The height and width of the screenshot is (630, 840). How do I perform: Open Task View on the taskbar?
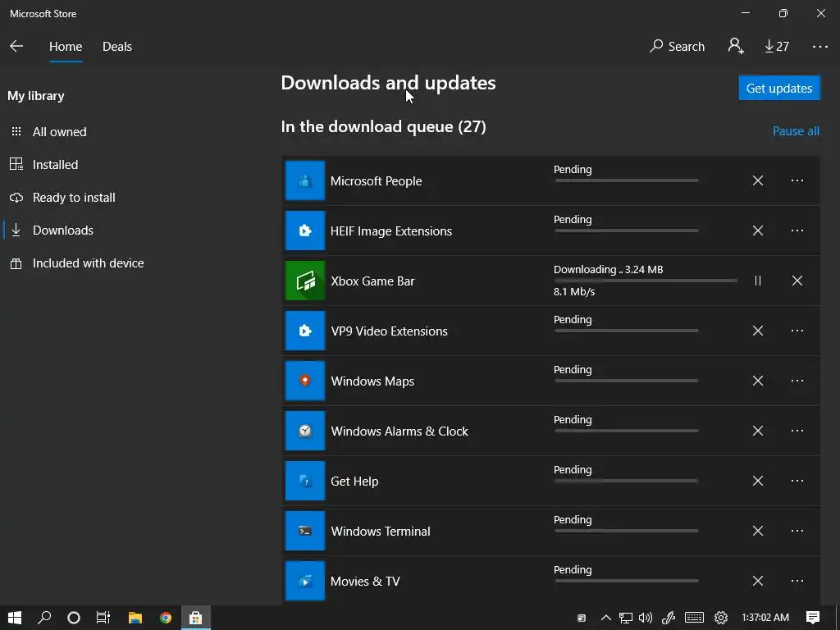[x=103, y=618]
